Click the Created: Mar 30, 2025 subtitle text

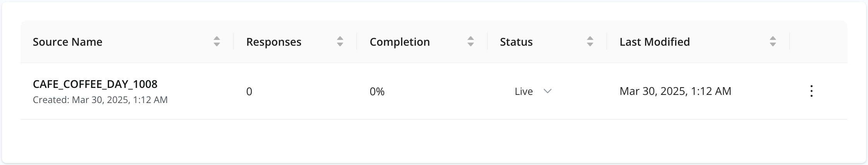[100, 100]
